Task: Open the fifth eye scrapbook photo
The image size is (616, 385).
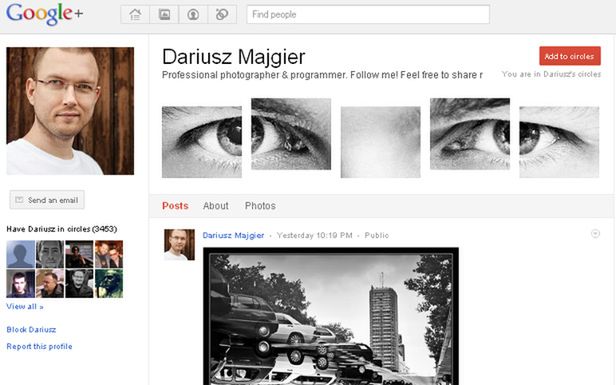Action: coord(559,142)
